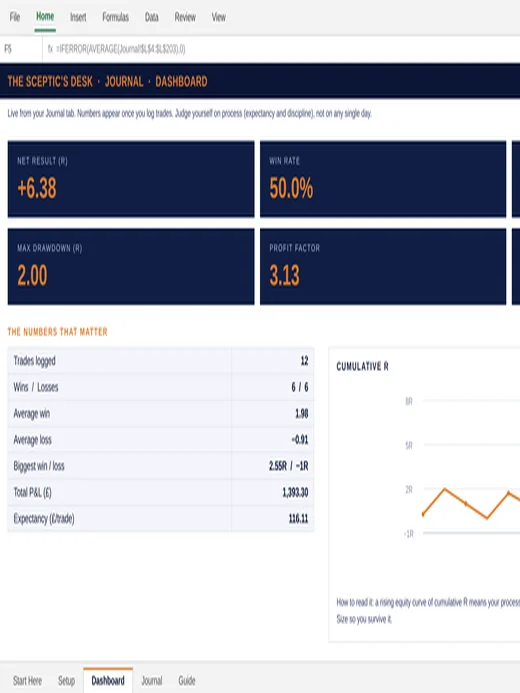This screenshot has height=693, width=520.
Task: Click the dashboard title banner text
Action: (x=107, y=81)
